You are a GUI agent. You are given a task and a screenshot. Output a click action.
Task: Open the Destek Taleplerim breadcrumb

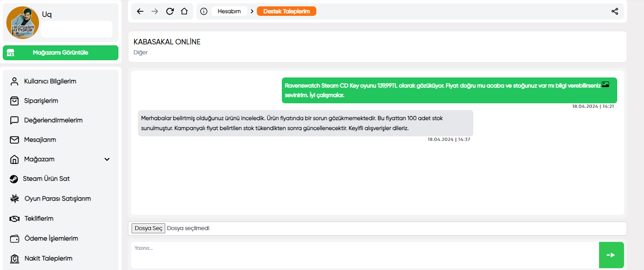(286, 11)
